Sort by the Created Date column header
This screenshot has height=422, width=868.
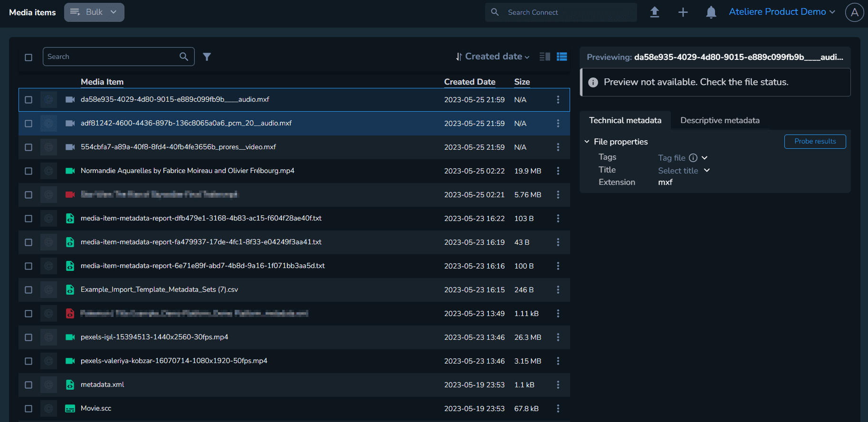pyautogui.click(x=469, y=82)
